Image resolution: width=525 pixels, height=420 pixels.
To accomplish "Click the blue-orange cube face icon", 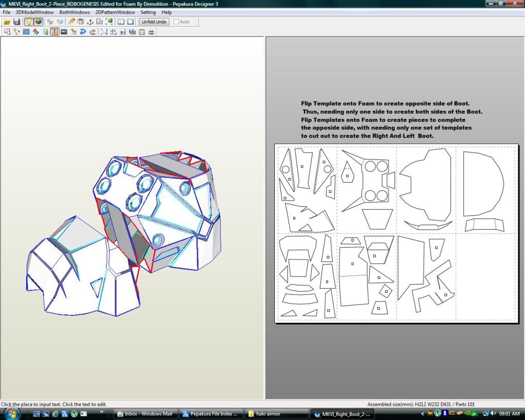I will coord(59,22).
